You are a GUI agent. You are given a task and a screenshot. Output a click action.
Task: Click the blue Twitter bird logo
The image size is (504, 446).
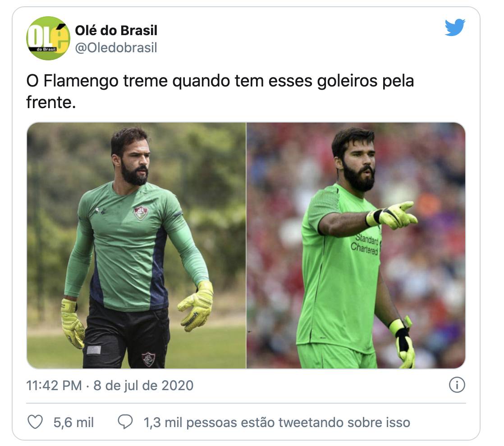point(455,27)
